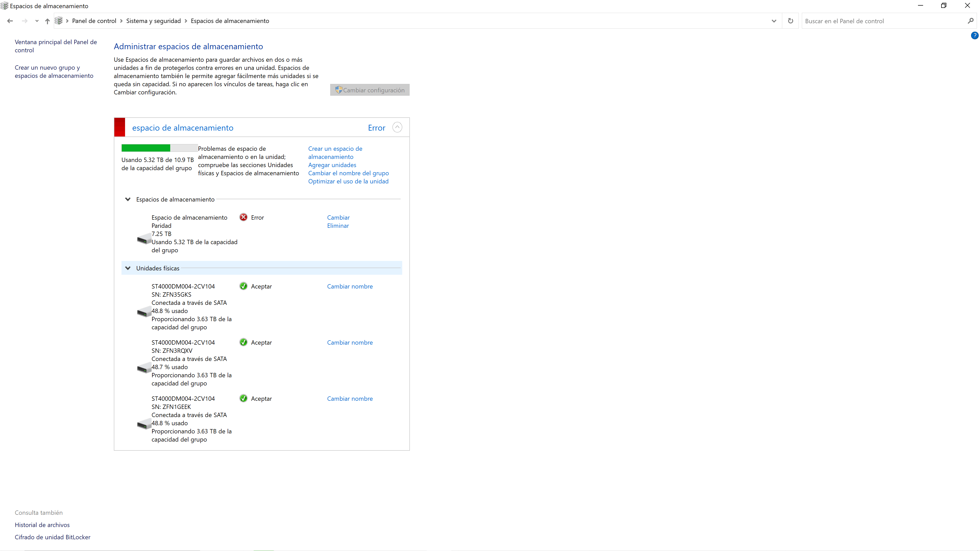Viewport: 980px width, 551px height.
Task: Click the Parity storage space drive icon
Action: 144,239
